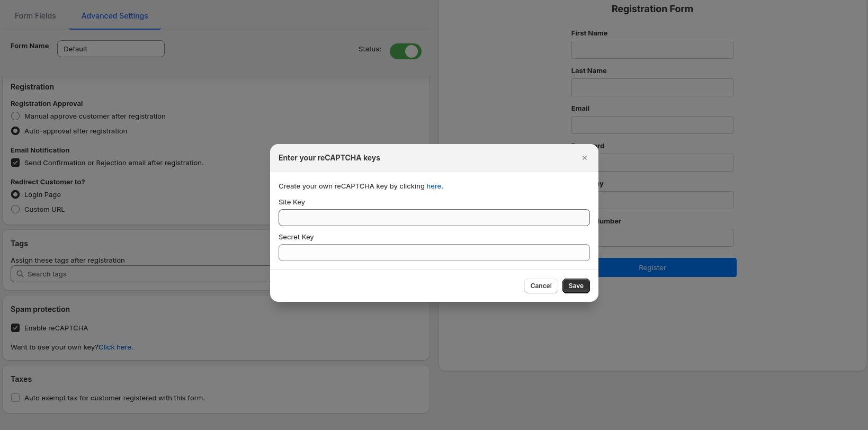The image size is (868, 430).
Task: Click the Site Key input field
Action: tap(434, 218)
